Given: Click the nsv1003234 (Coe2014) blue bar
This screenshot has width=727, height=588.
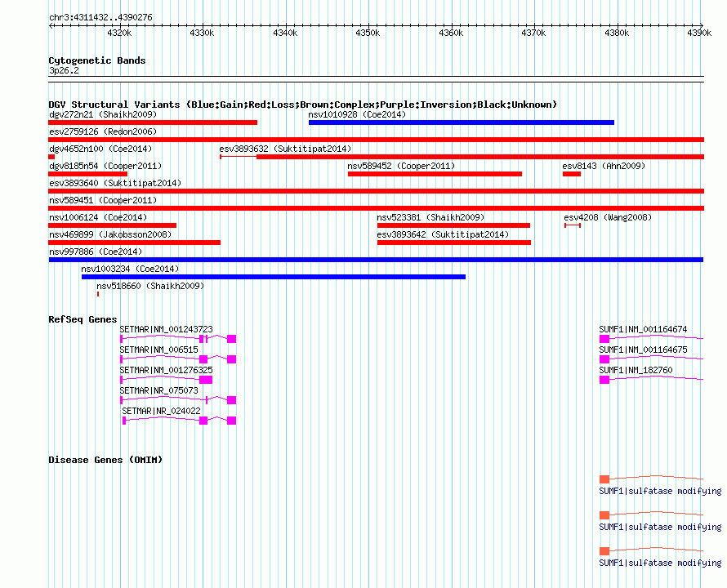Looking at the screenshot, I should tap(274, 277).
